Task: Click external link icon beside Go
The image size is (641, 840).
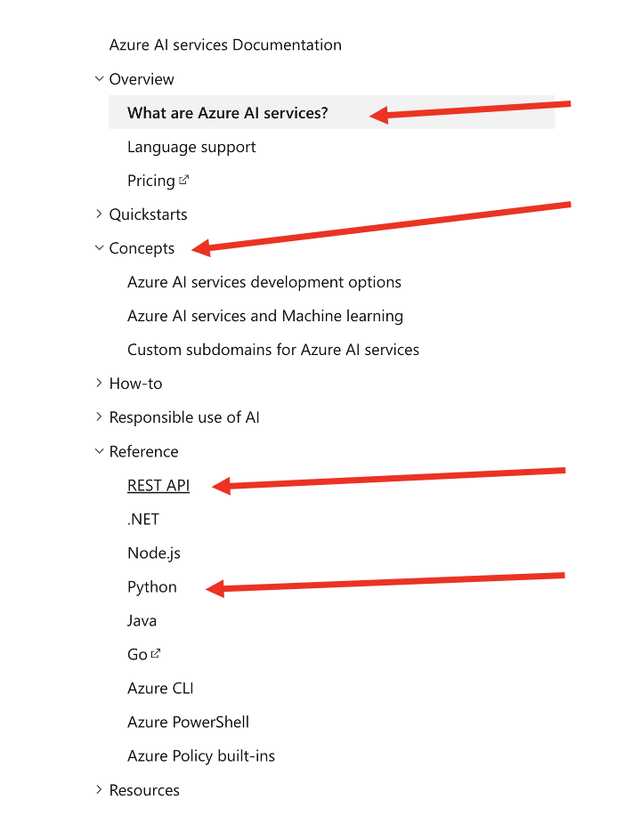Action: tap(156, 653)
